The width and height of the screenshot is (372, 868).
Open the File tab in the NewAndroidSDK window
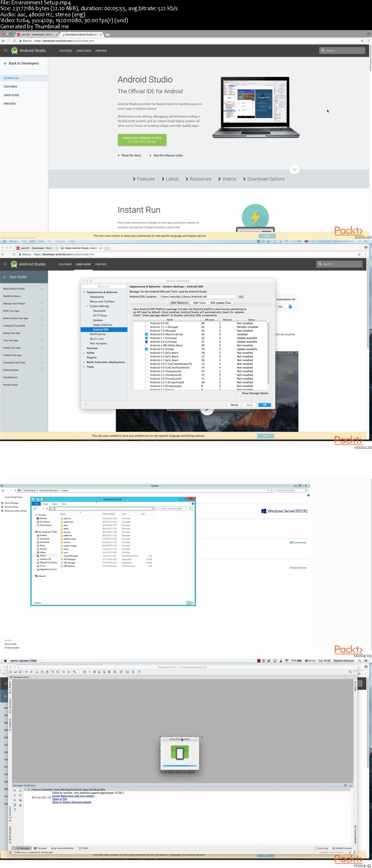(x=36, y=504)
